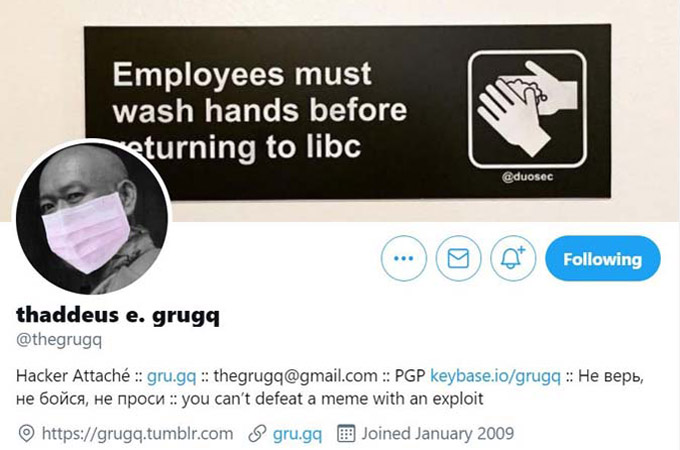680x450 pixels.
Task: Click the grugq.tumblr.com location text
Action: [x=137, y=434]
